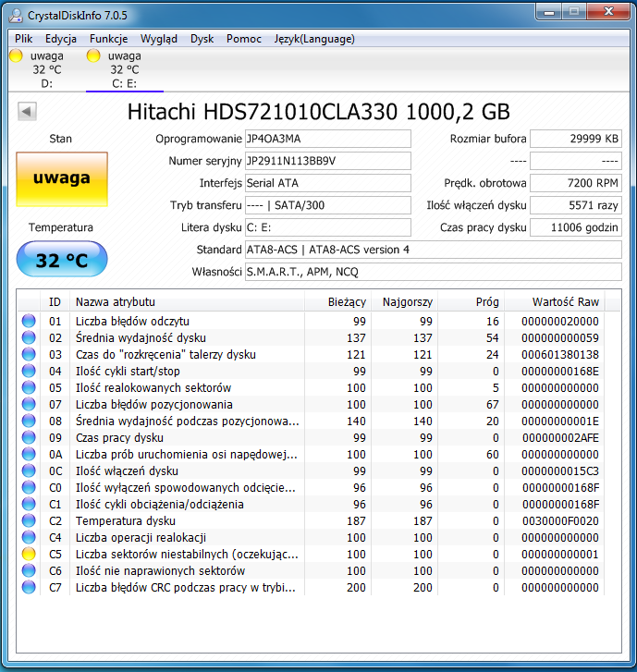
Task: Click the blue status orb for attribute 04
Action: 29,371
